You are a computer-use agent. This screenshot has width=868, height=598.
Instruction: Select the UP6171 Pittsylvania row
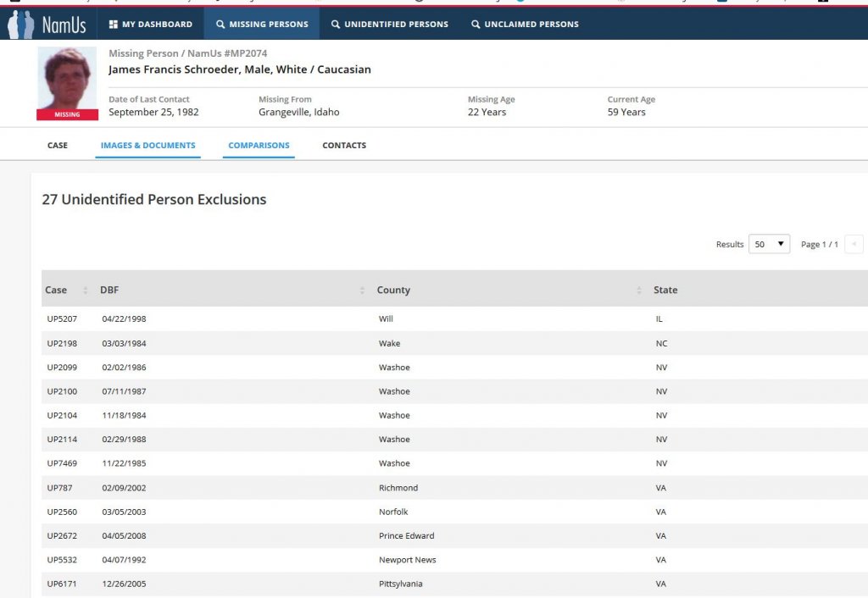point(60,584)
